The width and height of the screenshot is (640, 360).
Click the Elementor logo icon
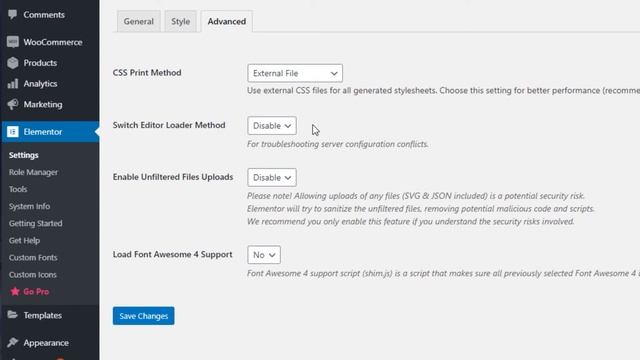[13, 132]
